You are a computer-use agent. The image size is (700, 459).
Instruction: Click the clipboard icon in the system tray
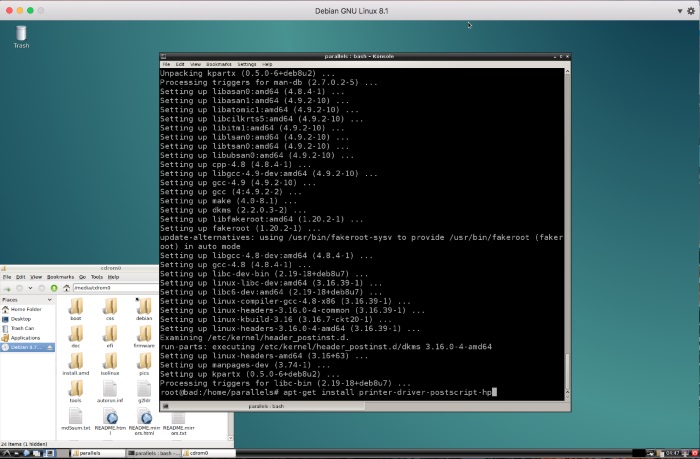tap(660, 453)
